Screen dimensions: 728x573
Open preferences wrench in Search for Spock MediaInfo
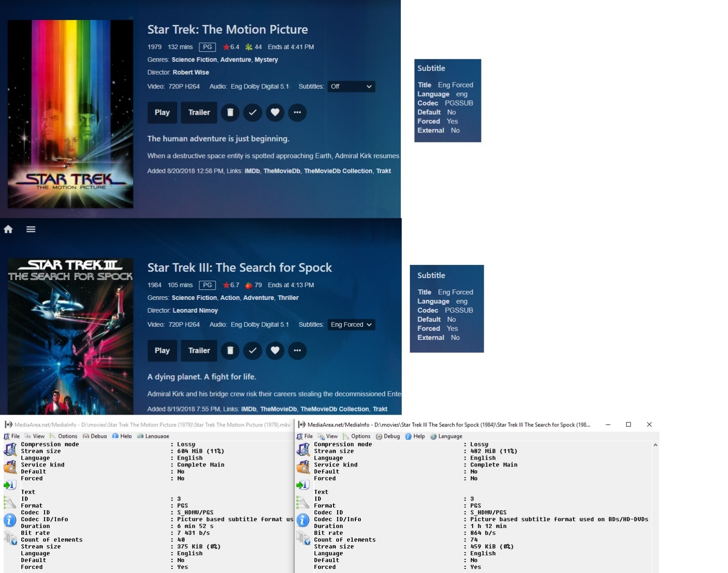click(303, 503)
